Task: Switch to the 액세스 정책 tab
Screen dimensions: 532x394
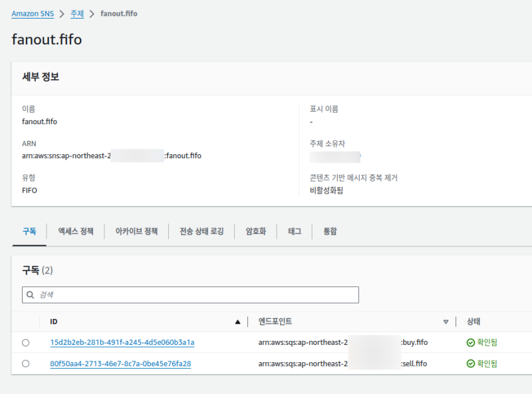Action: [x=76, y=231]
